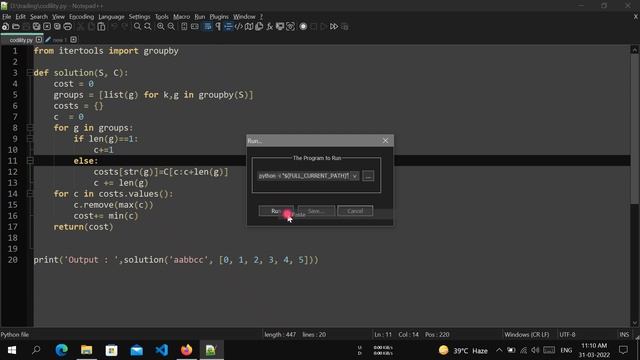Click the Windows Start button
640x360 pixels.
12,350
